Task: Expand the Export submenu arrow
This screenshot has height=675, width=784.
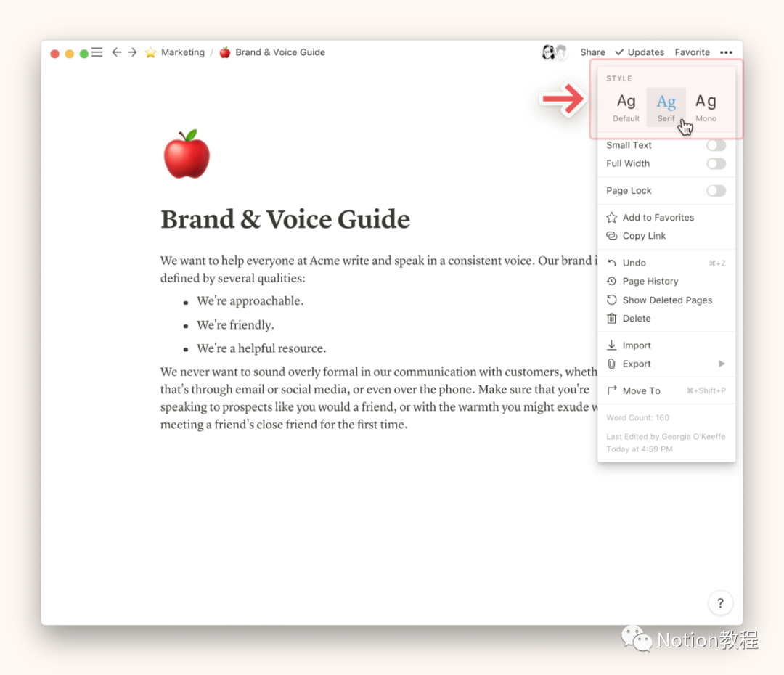Action: 722,364
